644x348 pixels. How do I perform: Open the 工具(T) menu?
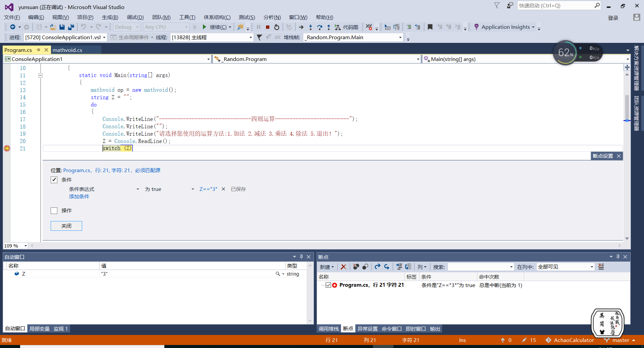pos(187,17)
